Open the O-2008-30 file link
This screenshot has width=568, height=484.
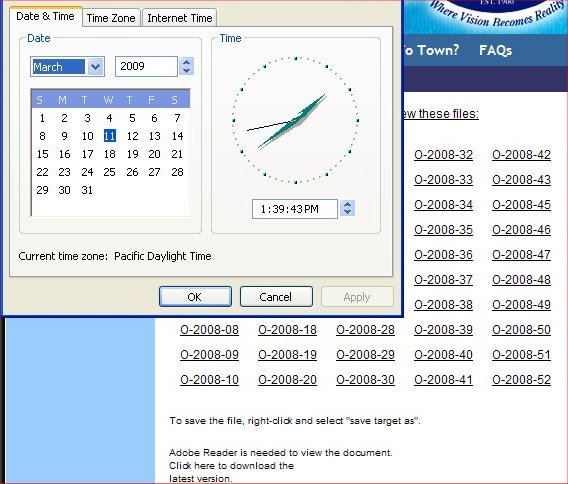365,380
